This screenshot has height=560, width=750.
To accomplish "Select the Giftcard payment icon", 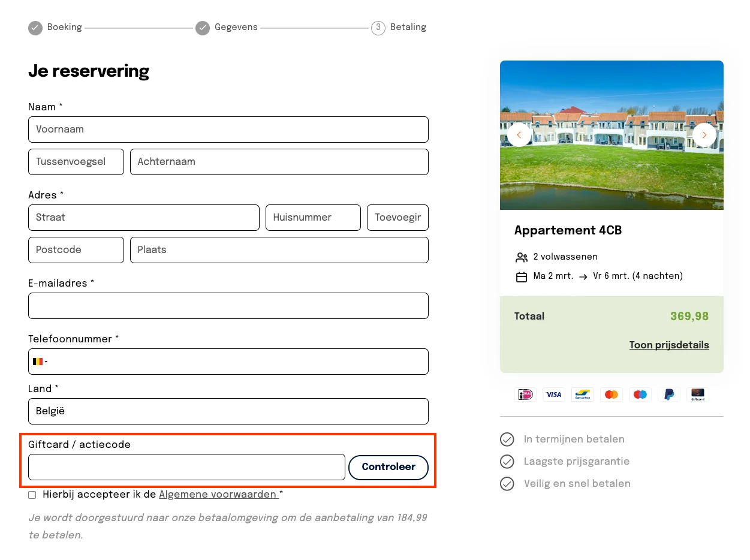I will (697, 394).
